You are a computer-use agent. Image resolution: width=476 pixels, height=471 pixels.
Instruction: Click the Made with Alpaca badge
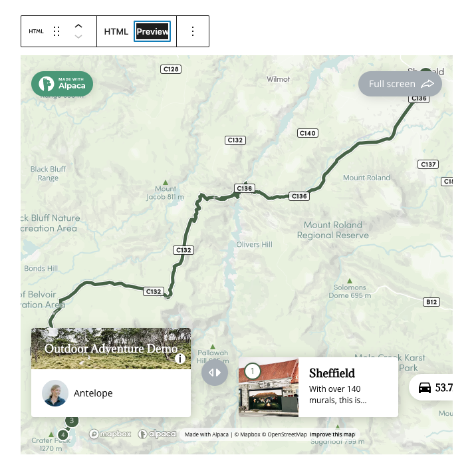[62, 84]
